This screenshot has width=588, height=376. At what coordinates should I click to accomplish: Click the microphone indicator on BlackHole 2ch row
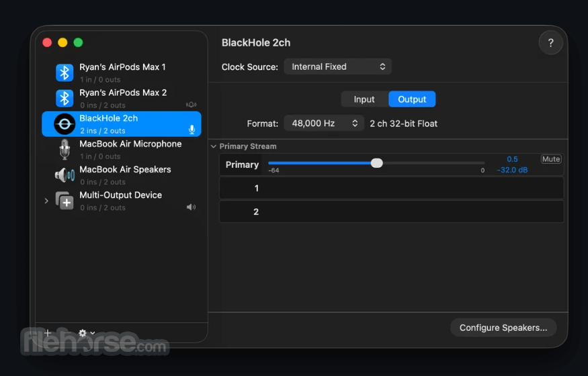point(192,130)
